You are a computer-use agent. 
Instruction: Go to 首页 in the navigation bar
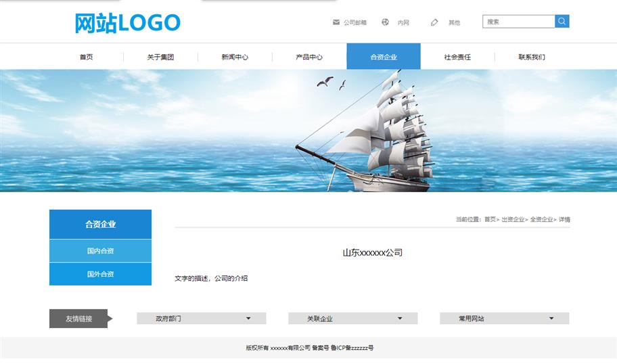[x=86, y=57]
